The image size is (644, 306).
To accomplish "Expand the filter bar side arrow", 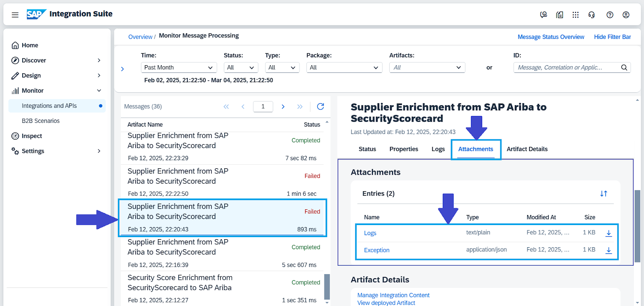I will click(122, 69).
